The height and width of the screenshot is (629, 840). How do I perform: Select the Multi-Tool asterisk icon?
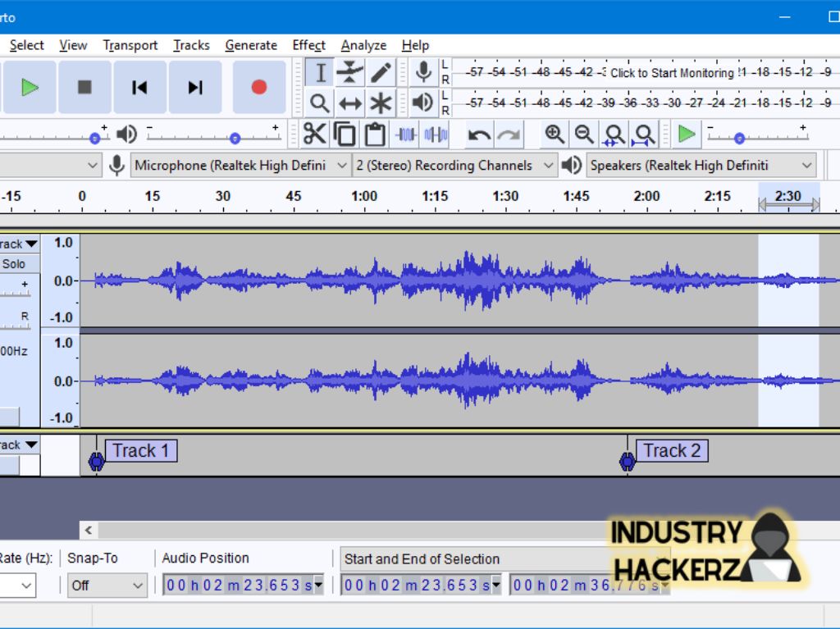pyautogui.click(x=381, y=103)
